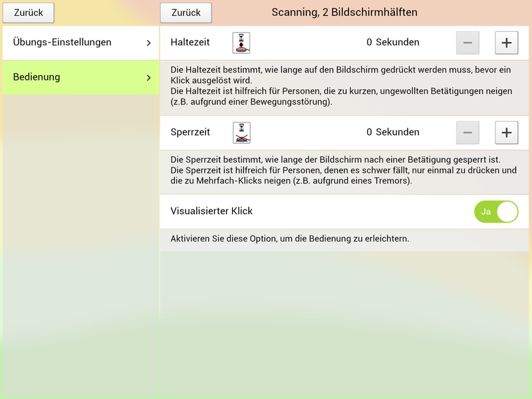This screenshot has width=532, height=399.
Task: Open the Übungs-Einstellungen menu entry
Action: pyautogui.click(x=63, y=43)
